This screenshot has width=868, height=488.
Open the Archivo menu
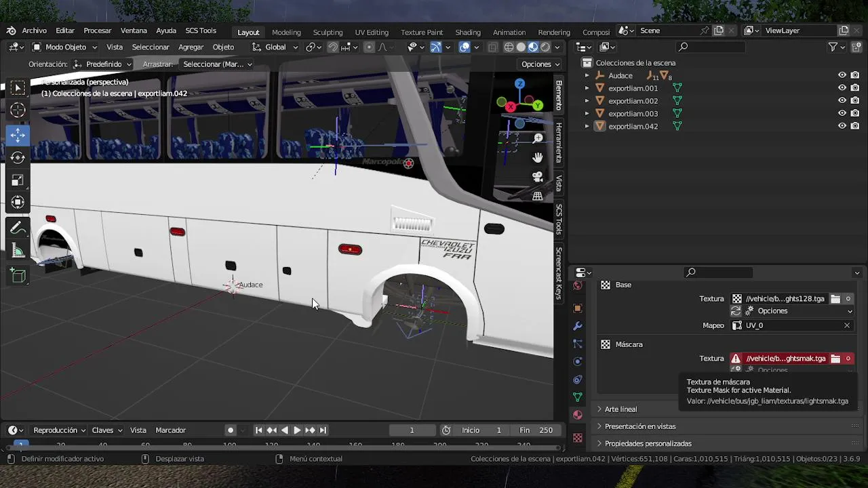tap(34, 30)
